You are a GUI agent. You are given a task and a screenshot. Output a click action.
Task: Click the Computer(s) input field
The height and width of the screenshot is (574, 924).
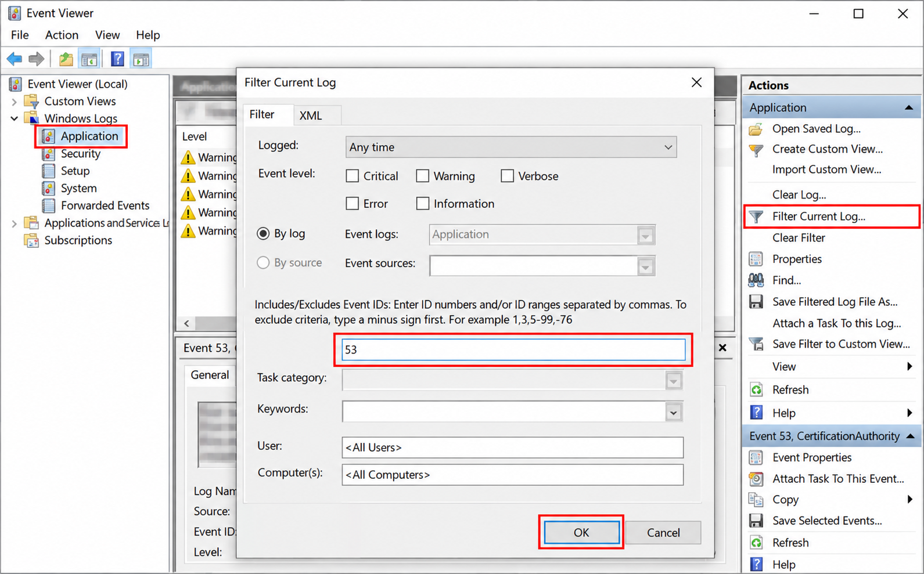pyautogui.click(x=513, y=475)
